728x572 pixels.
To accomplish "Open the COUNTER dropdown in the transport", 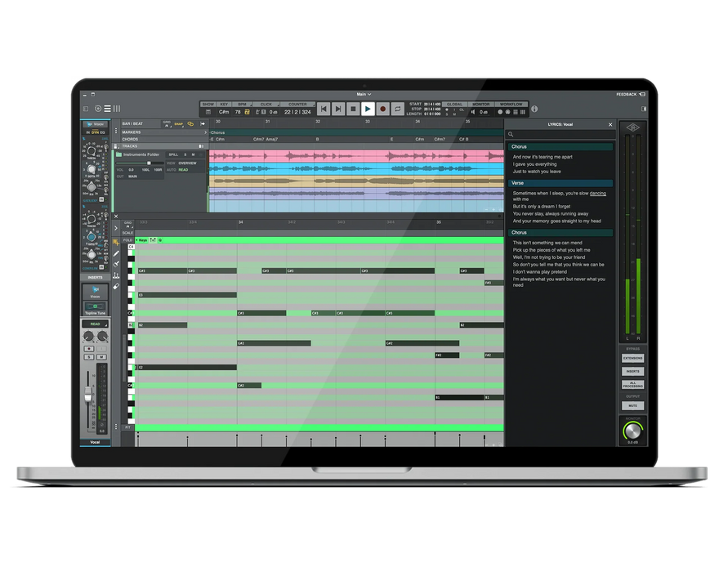I will pos(297,105).
